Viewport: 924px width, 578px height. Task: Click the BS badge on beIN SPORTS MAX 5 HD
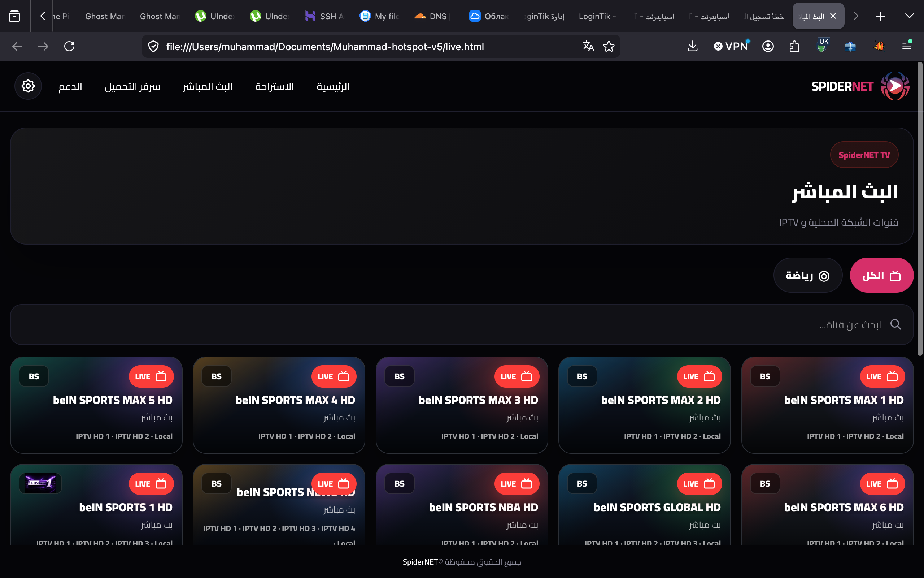[34, 376]
